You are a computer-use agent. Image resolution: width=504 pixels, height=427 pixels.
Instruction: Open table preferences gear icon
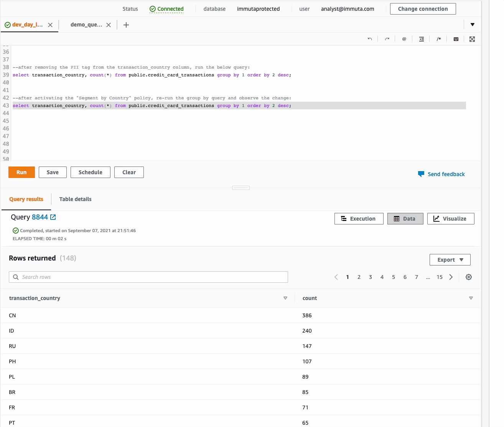(469, 277)
